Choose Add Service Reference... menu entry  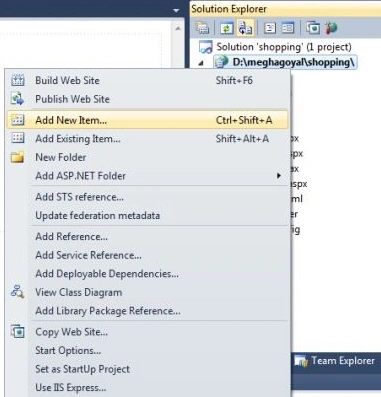[x=147, y=255]
